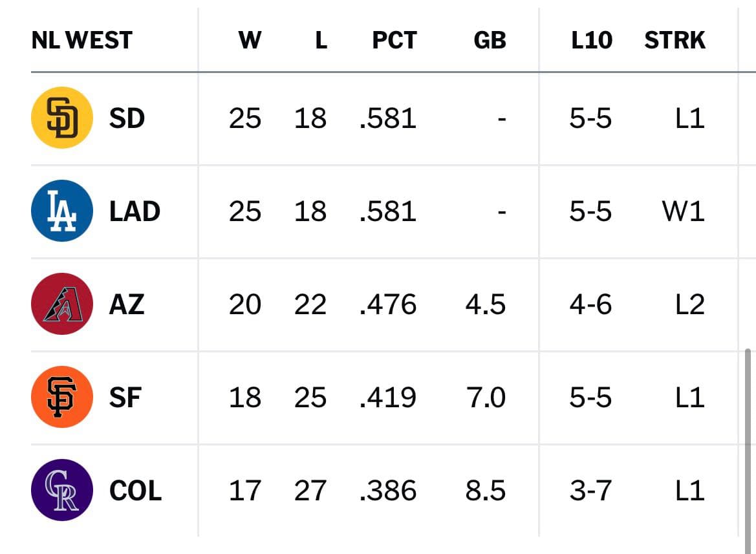Click the L10 column header

[592, 40]
